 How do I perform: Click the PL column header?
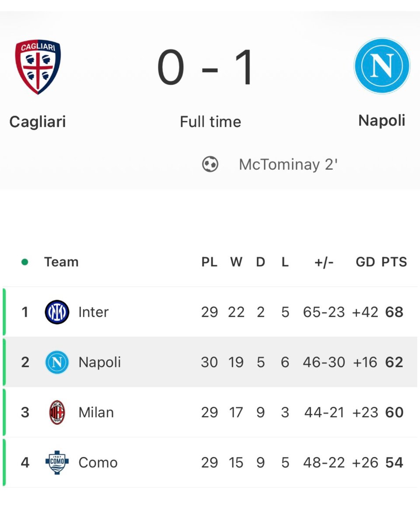click(x=210, y=262)
